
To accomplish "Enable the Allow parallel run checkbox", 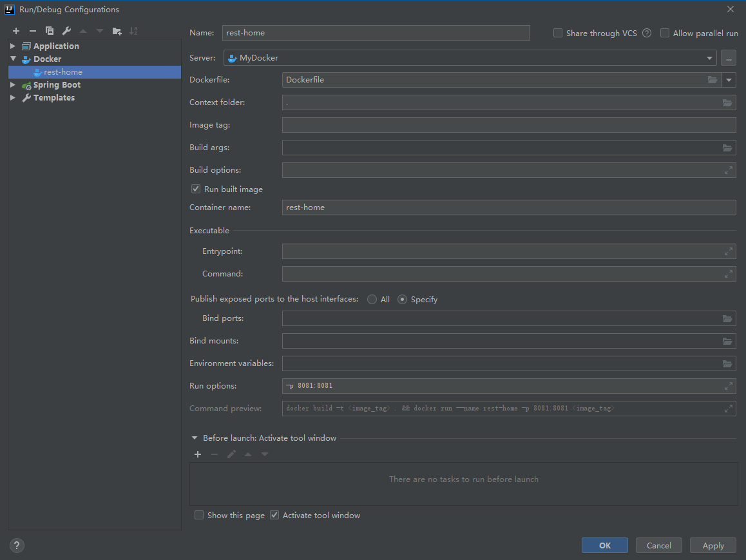I will point(665,33).
